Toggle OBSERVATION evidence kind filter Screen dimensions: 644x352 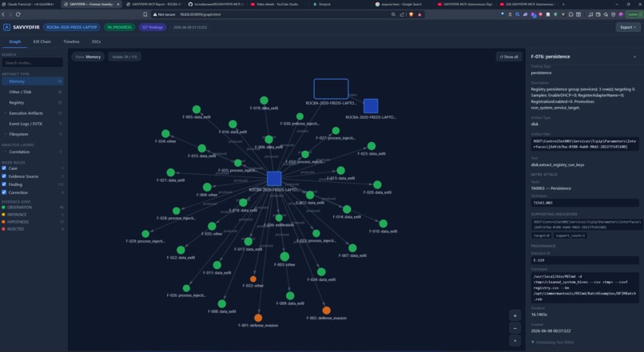tap(17, 208)
